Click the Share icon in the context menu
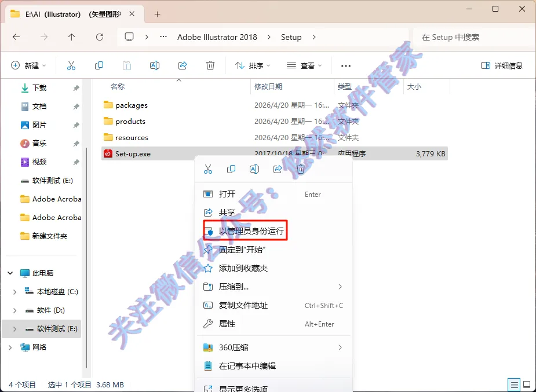536x392 pixels. 278,169
